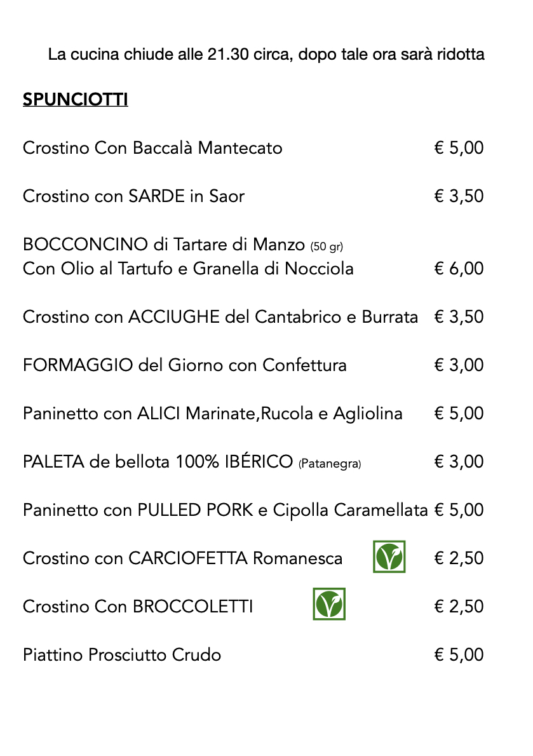
Task: Select the Crostino con SARDE in Saor line
Action: pos(133,196)
